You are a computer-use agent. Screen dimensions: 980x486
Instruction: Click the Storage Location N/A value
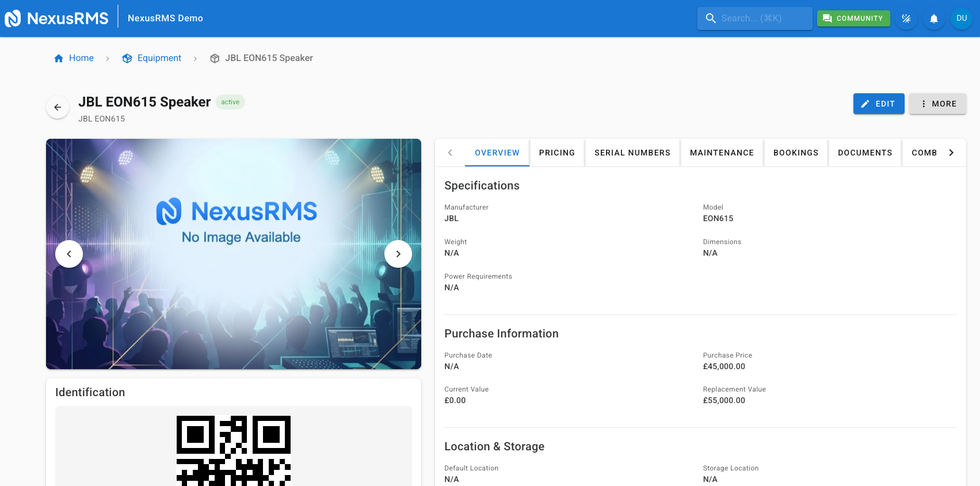coord(710,479)
